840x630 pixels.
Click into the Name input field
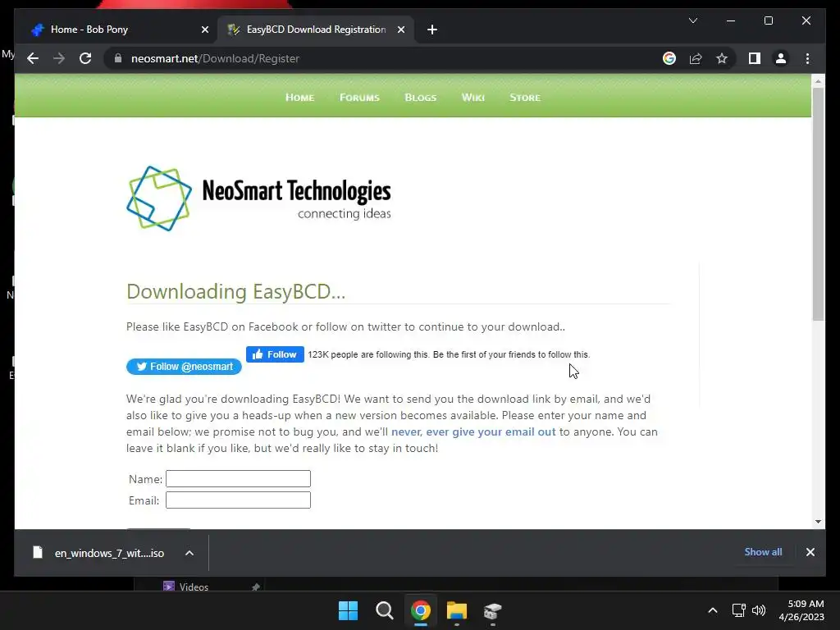(x=238, y=478)
